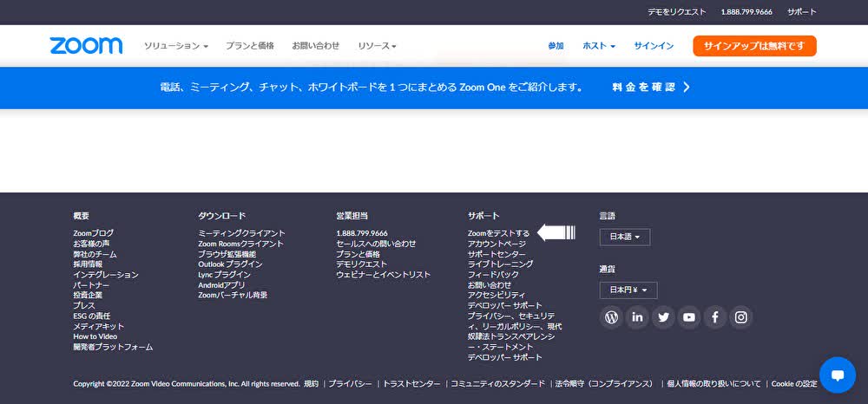Open お問い合わせ in the top navigation
868x404 pixels.
pos(316,46)
